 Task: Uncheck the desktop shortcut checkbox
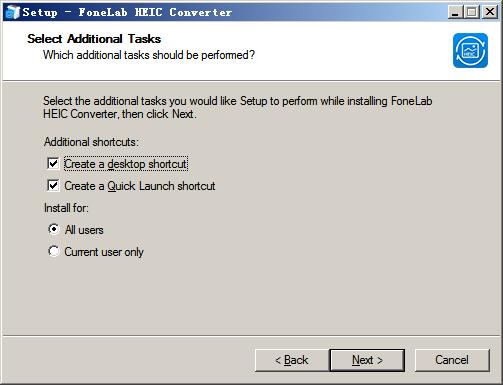click(53, 164)
